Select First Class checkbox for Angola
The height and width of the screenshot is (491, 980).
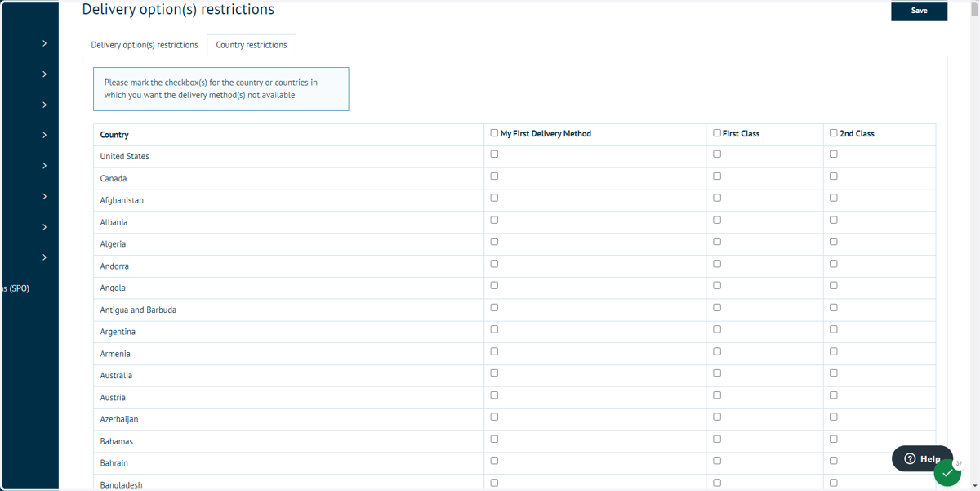click(717, 285)
